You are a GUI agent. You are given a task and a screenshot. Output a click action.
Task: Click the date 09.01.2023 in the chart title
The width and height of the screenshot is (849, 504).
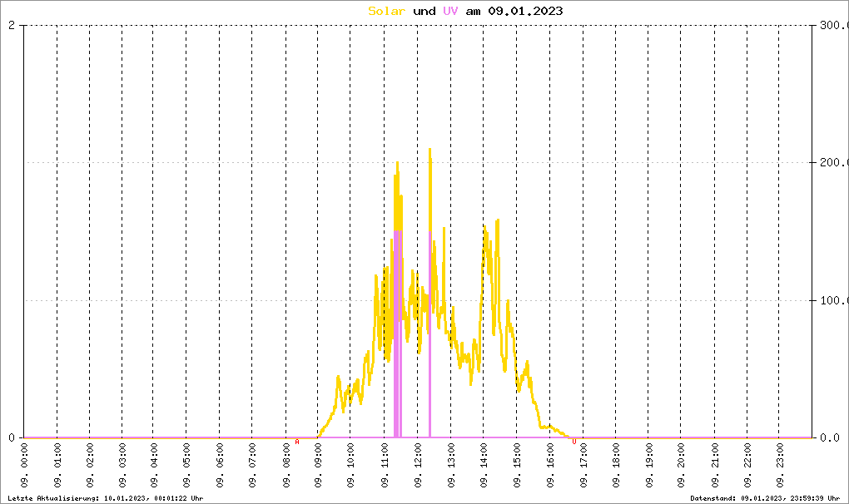click(x=525, y=11)
